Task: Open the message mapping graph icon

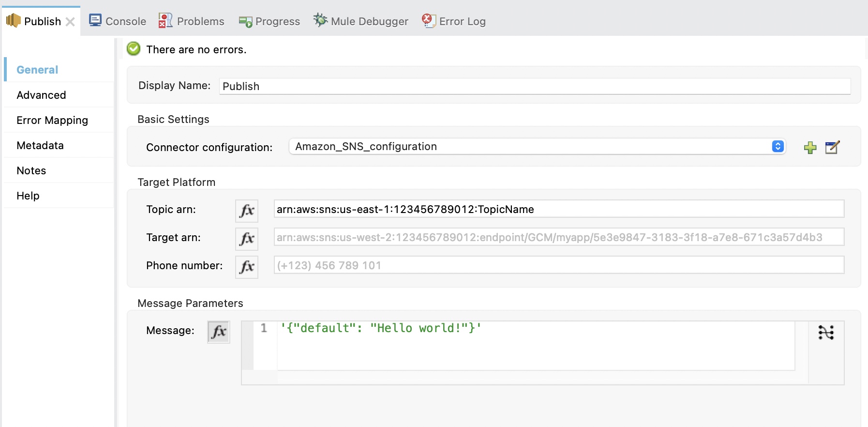Action: tap(826, 333)
